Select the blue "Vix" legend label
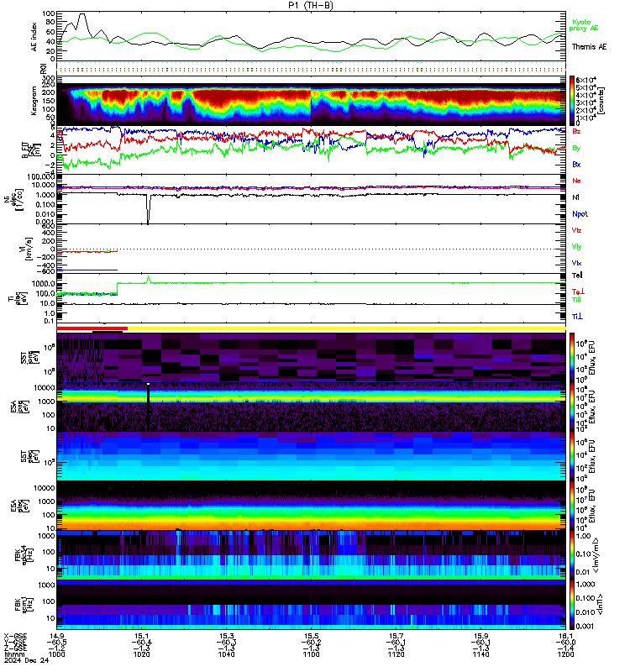Screen dimensions: 630x672 click(576, 263)
